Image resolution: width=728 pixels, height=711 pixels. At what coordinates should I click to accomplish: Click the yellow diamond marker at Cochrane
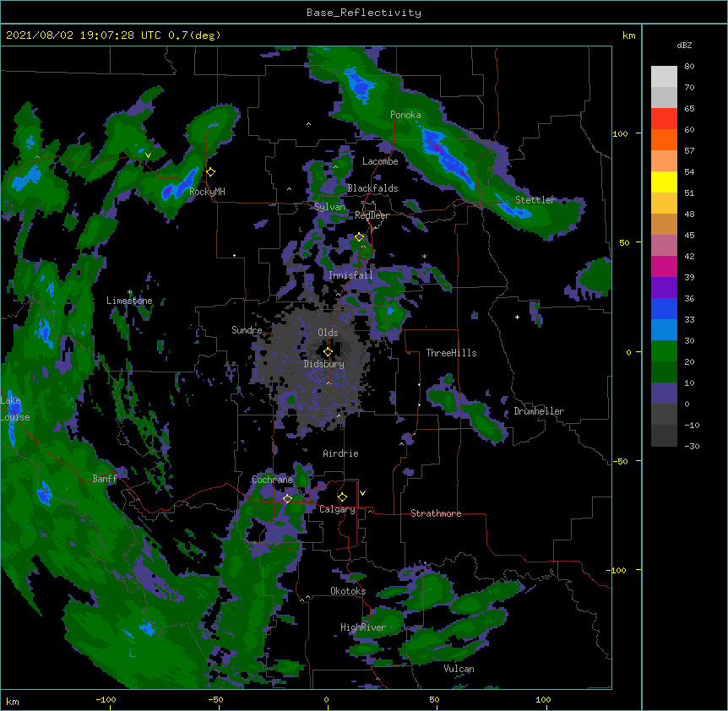click(x=287, y=499)
